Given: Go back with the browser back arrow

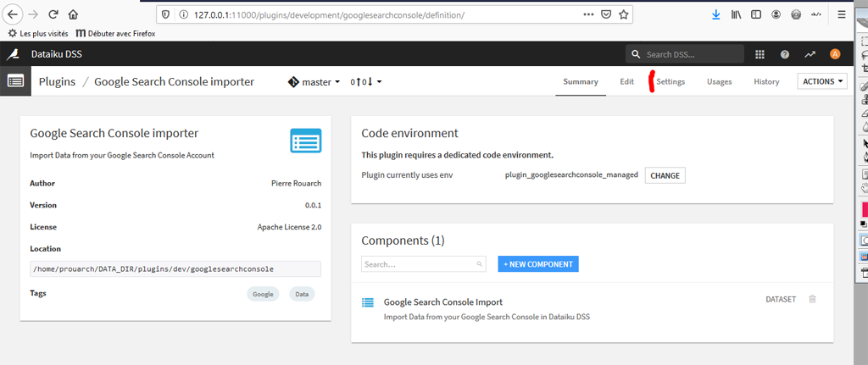Looking at the screenshot, I should click(x=14, y=15).
